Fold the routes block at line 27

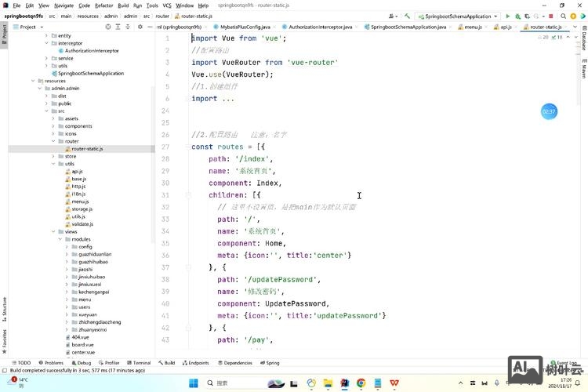click(x=188, y=147)
